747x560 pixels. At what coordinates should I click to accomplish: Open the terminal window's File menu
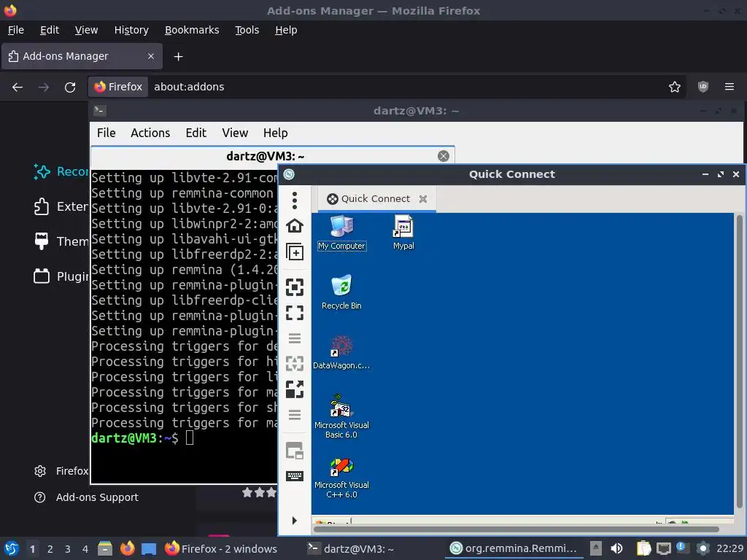[x=107, y=133]
